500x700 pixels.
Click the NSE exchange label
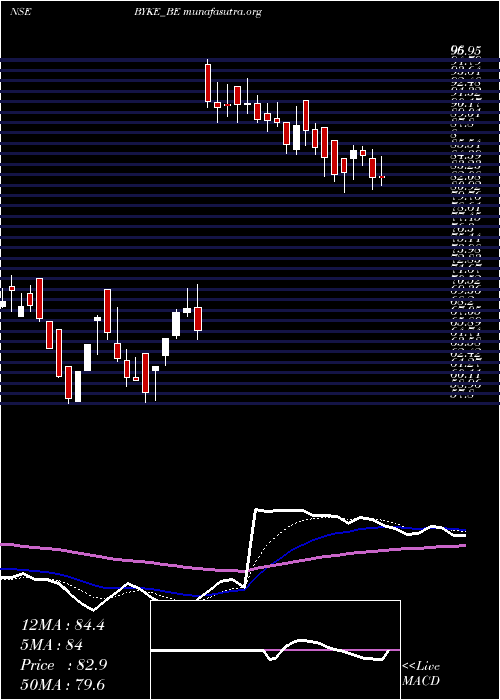pyautogui.click(x=21, y=12)
